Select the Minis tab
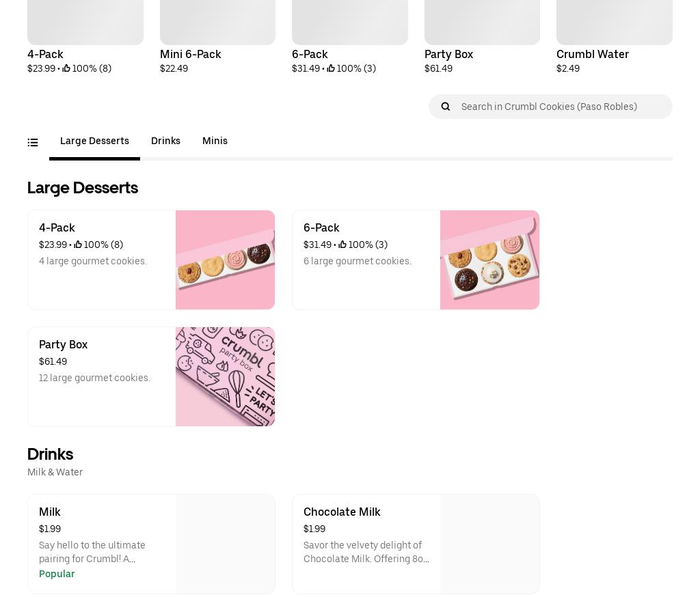This screenshot has height=597, width=700. [215, 141]
